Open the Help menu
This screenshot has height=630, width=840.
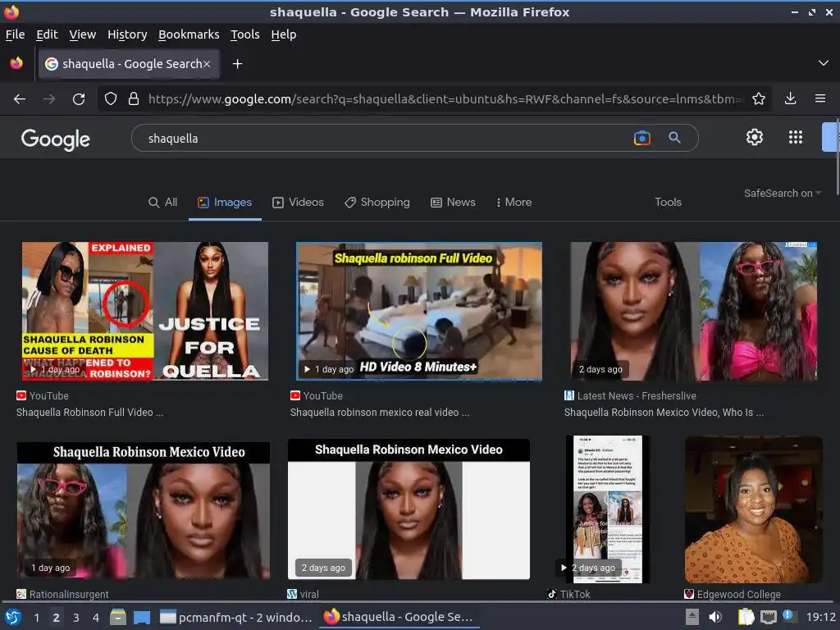pos(283,34)
